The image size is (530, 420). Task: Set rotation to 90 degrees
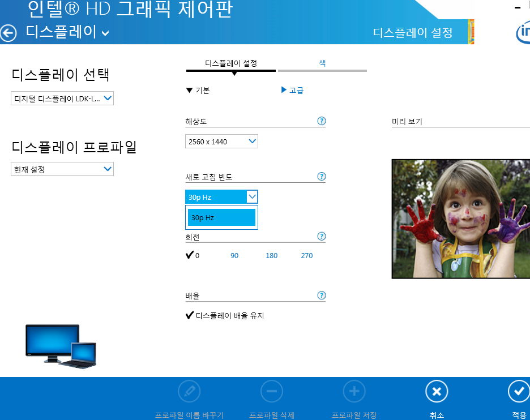tap(234, 255)
